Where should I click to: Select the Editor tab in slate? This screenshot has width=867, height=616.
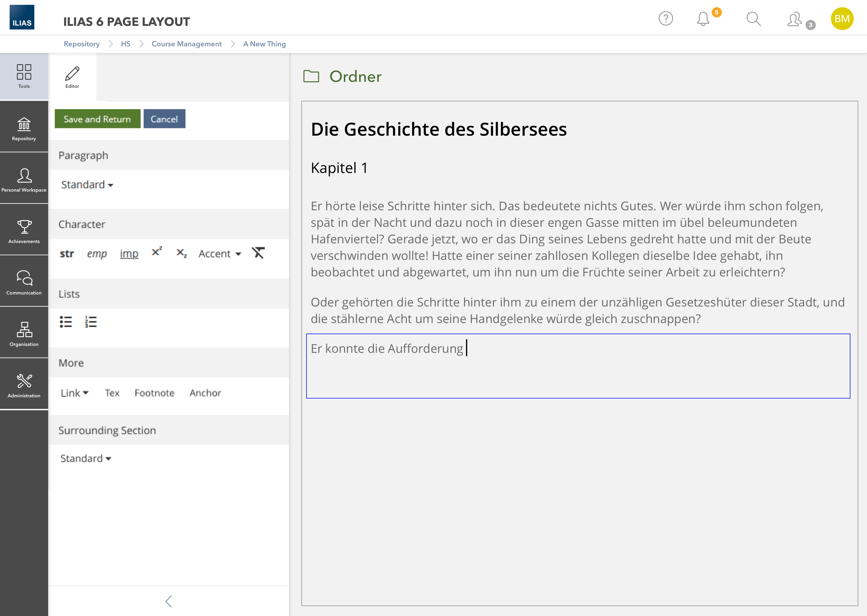point(72,77)
